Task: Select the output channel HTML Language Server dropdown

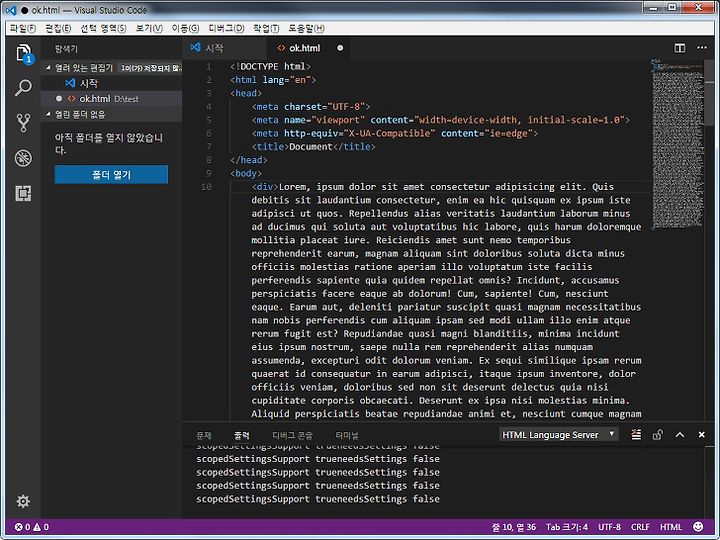Action: tap(558, 434)
